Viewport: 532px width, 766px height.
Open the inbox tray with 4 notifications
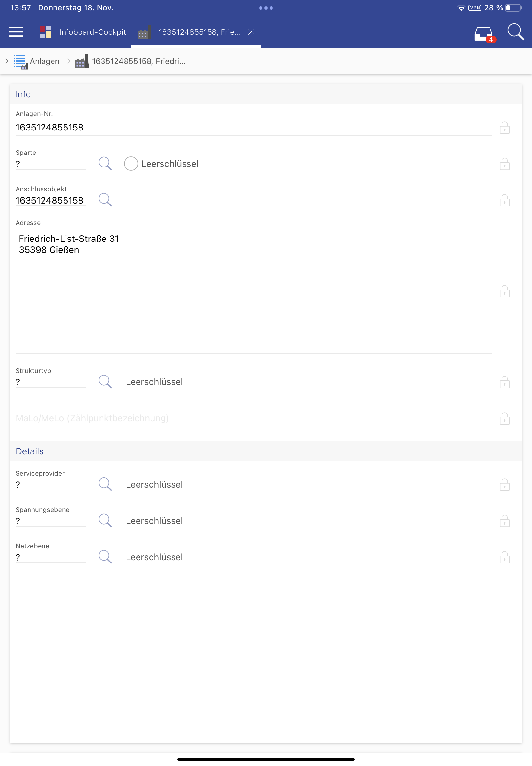(484, 34)
